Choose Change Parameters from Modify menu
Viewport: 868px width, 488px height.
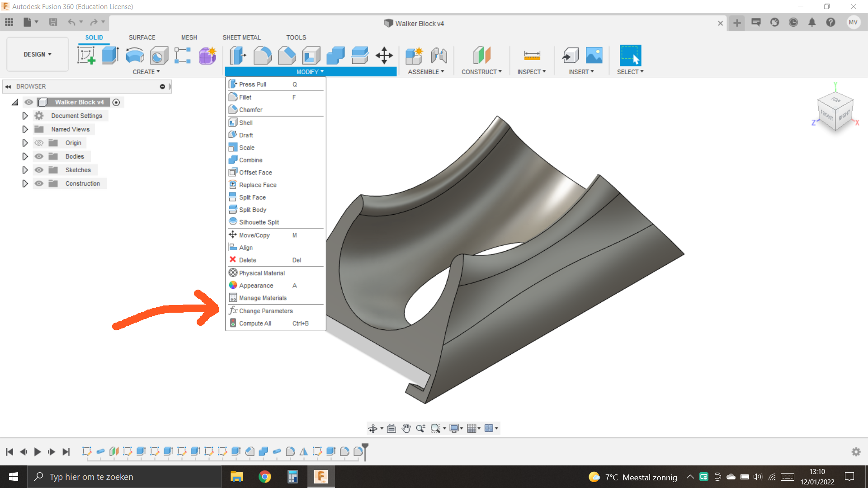coord(266,311)
